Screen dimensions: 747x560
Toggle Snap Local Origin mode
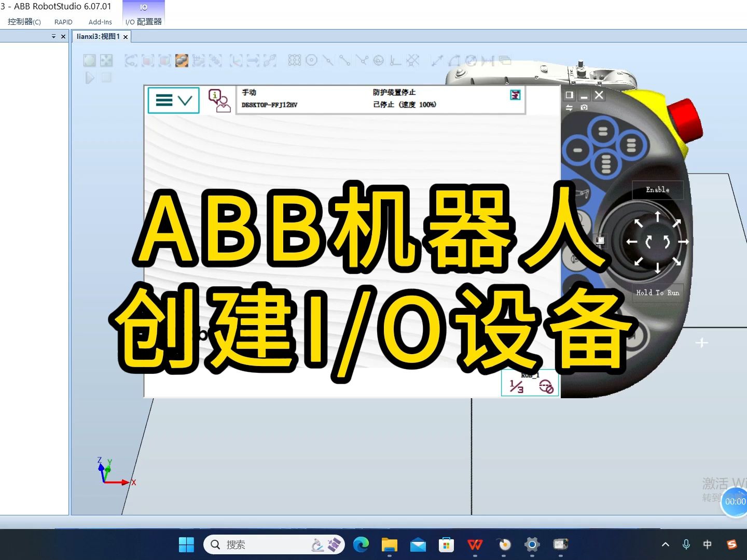pyautogui.click(x=395, y=61)
